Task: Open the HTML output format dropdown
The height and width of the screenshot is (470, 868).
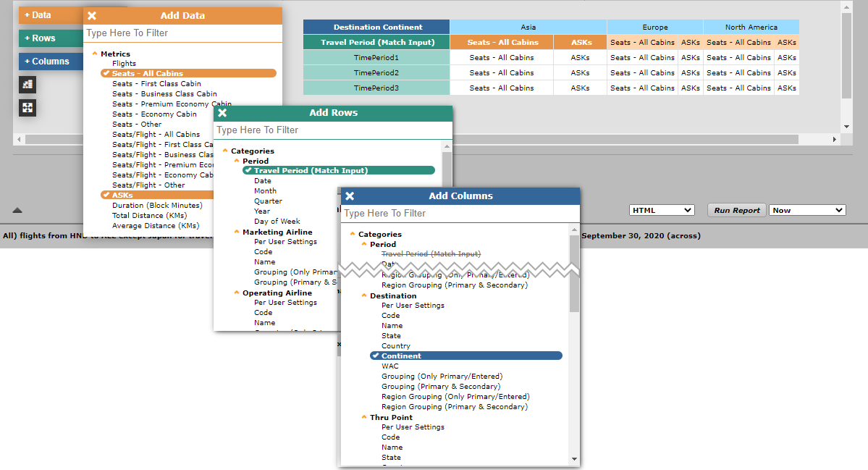Action: tap(662, 210)
